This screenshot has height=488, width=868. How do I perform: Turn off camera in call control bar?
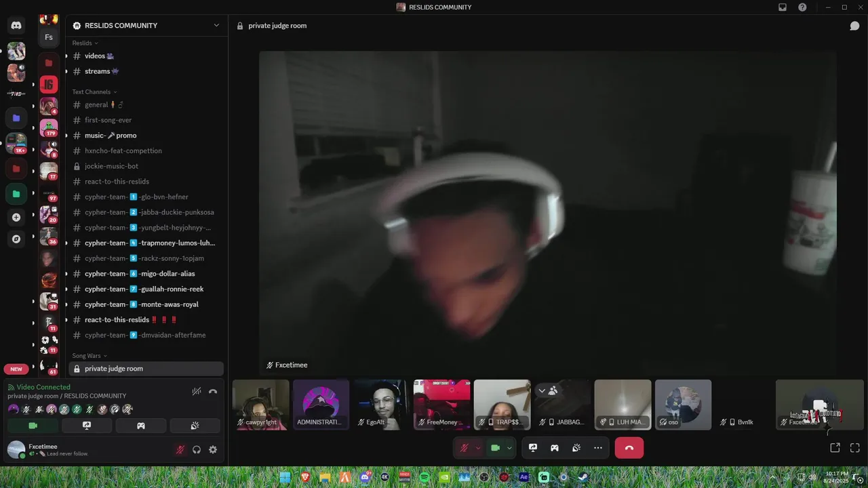(495, 448)
